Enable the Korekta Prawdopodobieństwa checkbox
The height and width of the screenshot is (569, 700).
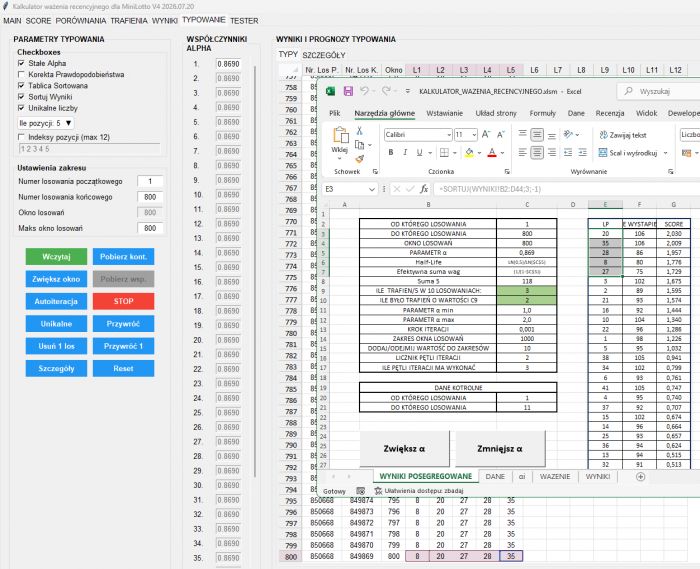point(21,74)
